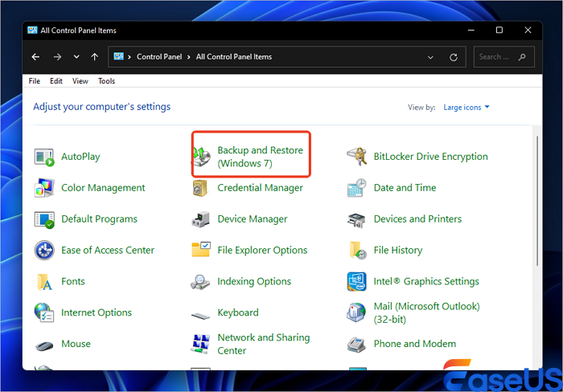Viewport: 563px width, 392px height.
Task: Click the vertical scrollbar on the right
Action: pyautogui.click(x=538, y=209)
